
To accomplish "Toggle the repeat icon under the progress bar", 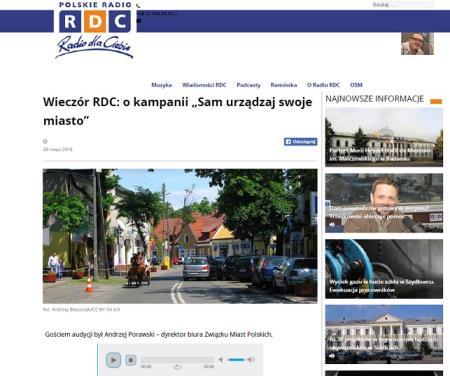I will pos(177,367).
